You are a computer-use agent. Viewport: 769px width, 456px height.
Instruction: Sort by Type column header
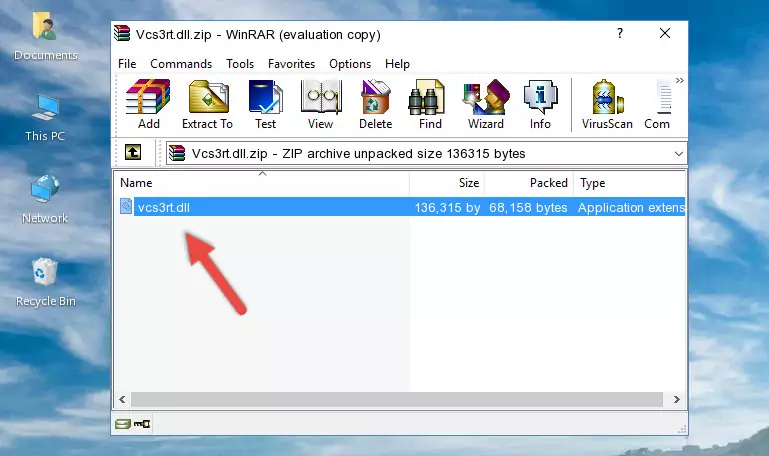coord(629,183)
